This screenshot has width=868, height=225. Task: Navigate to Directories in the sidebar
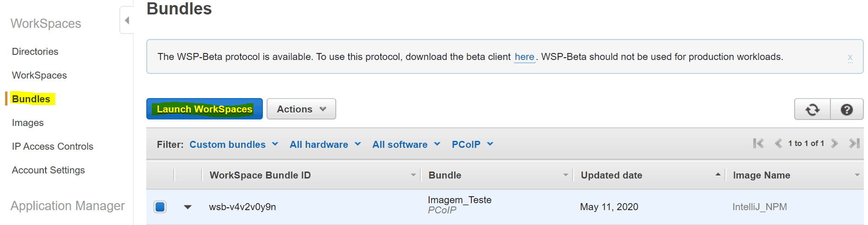point(35,52)
